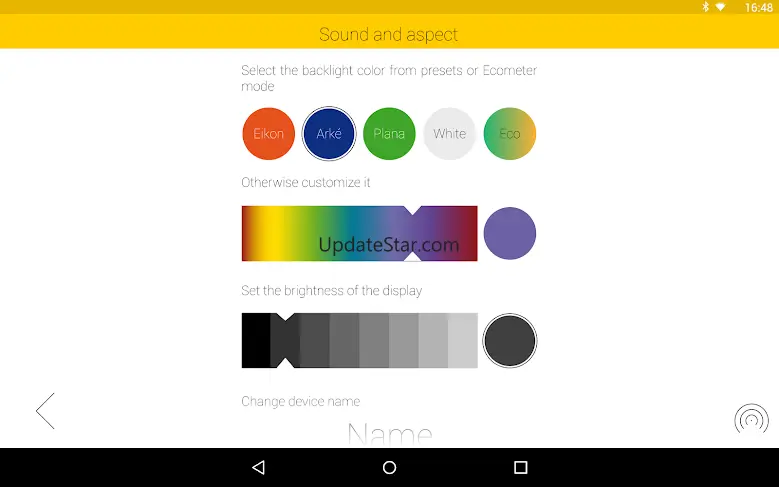Click the Change device name label
The image size is (779, 487).
click(x=301, y=401)
